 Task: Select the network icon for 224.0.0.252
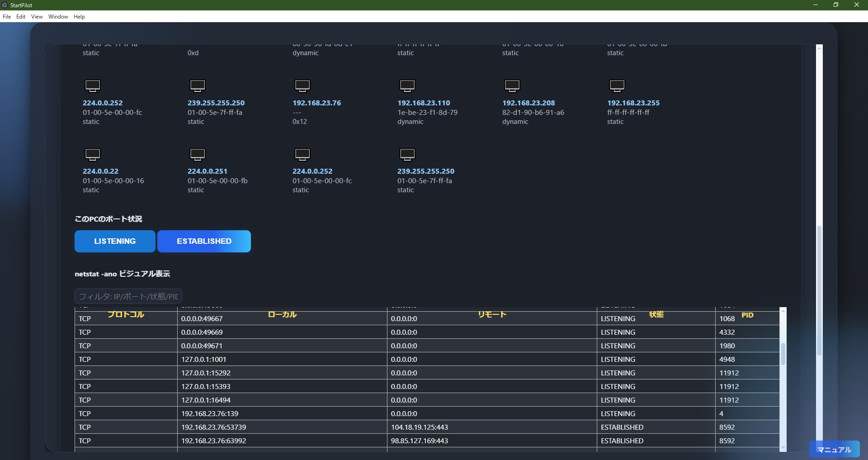[92, 85]
